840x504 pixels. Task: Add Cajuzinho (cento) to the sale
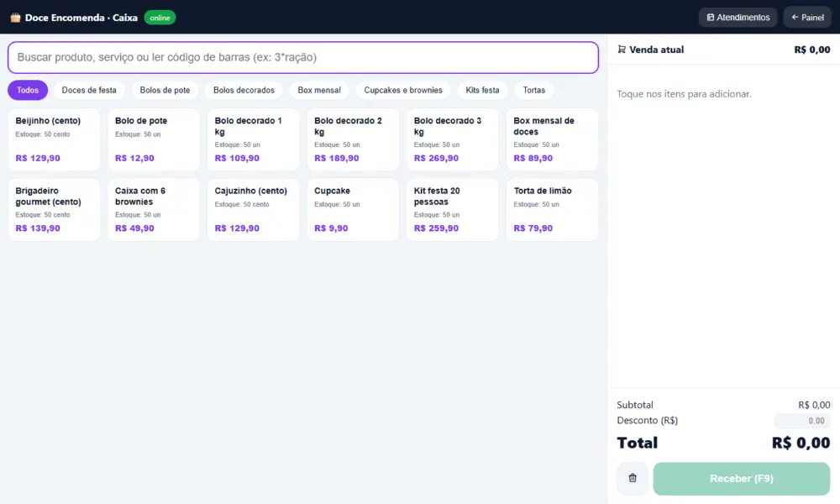[x=254, y=209]
